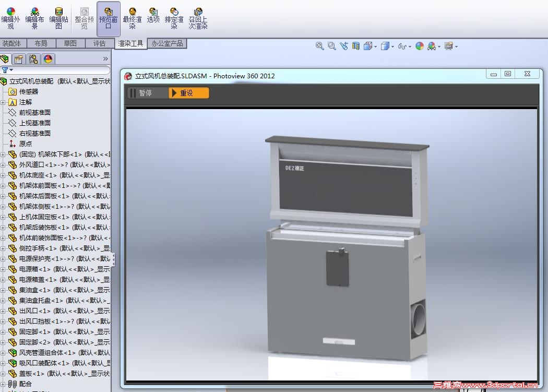The height and width of the screenshot is (392, 548).
Task: Click Zoom to Area icon
Action: pos(331,46)
